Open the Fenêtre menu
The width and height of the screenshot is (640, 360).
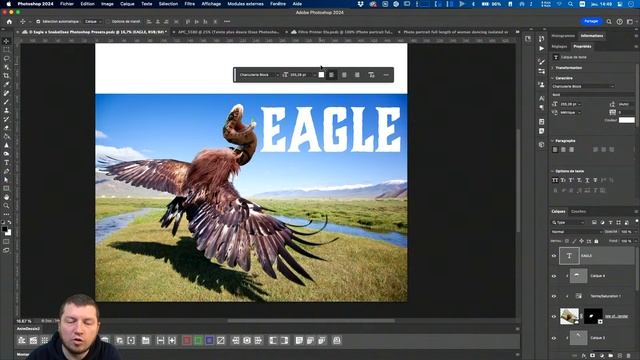tap(278, 4)
